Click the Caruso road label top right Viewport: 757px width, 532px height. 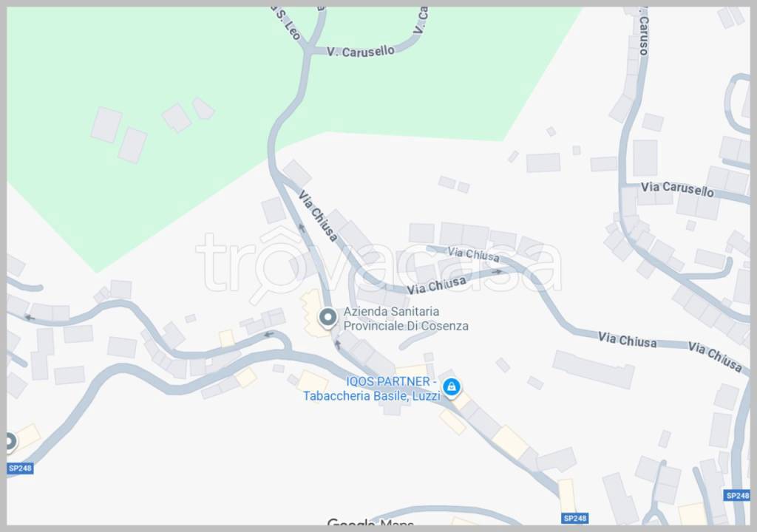click(x=644, y=33)
